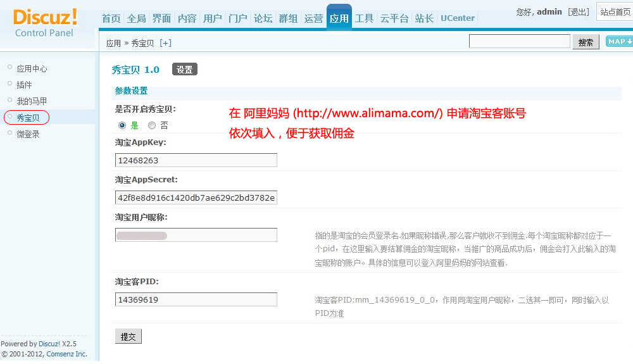Image resolution: width=633 pixels, height=364 pixels.
Task: Submit the form with 提交
Action: [128, 337]
